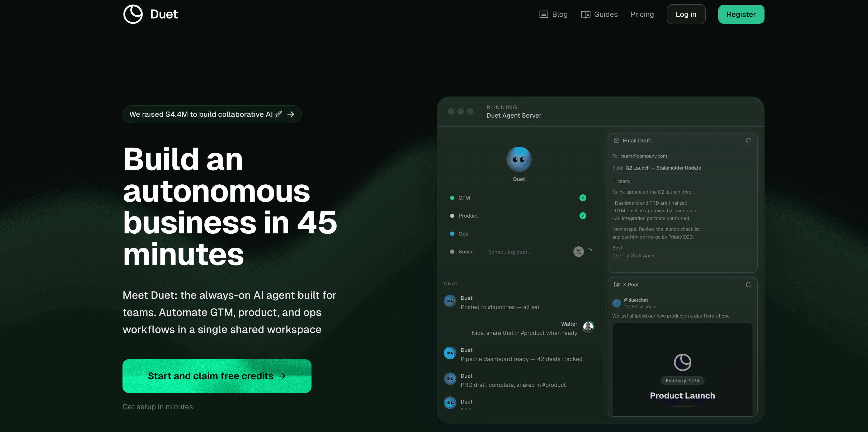Screen dimensions: 868x432
Task: Click the Blog icon in the navbar
Action: tap(544, 14)
